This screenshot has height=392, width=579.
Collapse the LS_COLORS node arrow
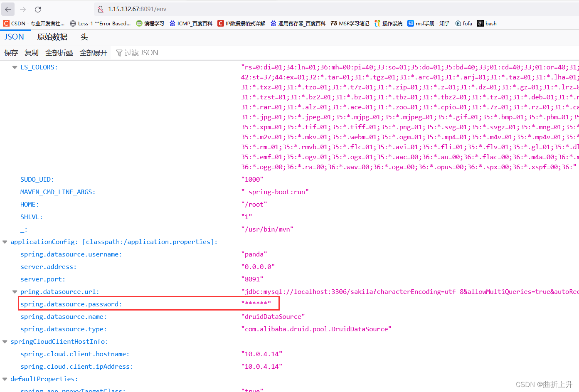(x=15, y=67)
